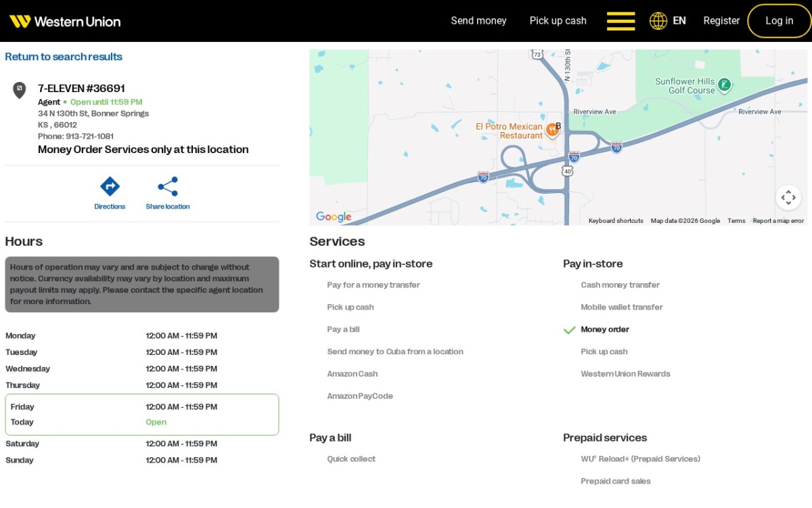
Task: Click the El Potro Mexican Restaurant marker
Action: [552, 130]
